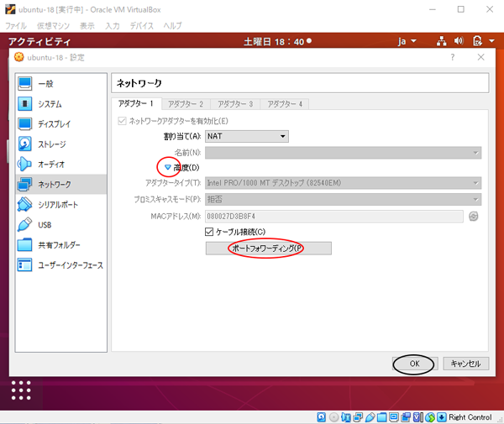Image resolution: width=504 pixels, height=424 pixels.
Task: Open the 入力 (Input) menu
Action: 113,26
